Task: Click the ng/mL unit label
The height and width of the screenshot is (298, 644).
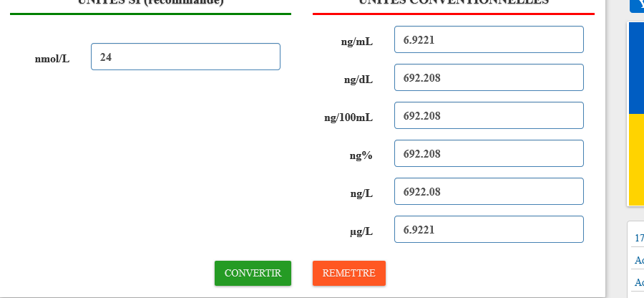Action: tap(357, 42)
